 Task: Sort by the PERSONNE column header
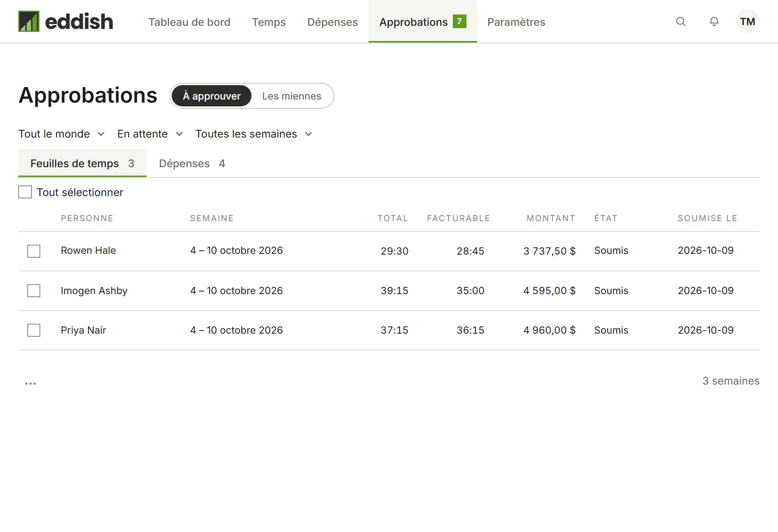point(87,218)
